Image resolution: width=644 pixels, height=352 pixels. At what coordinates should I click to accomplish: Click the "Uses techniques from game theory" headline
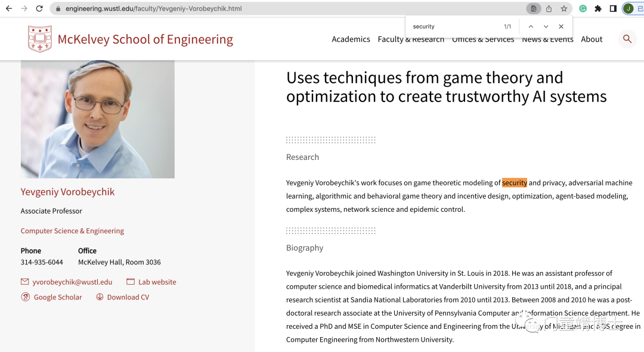coord(447,87)
